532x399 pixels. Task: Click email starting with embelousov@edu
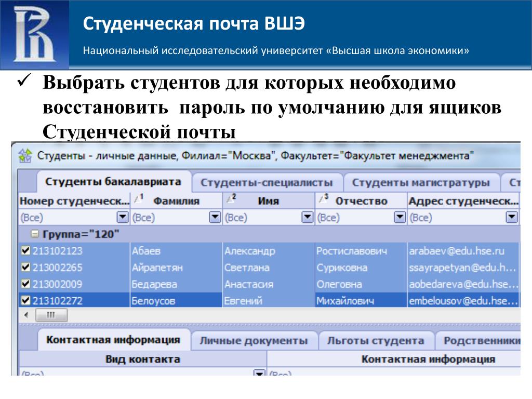[x=463, y=301]
